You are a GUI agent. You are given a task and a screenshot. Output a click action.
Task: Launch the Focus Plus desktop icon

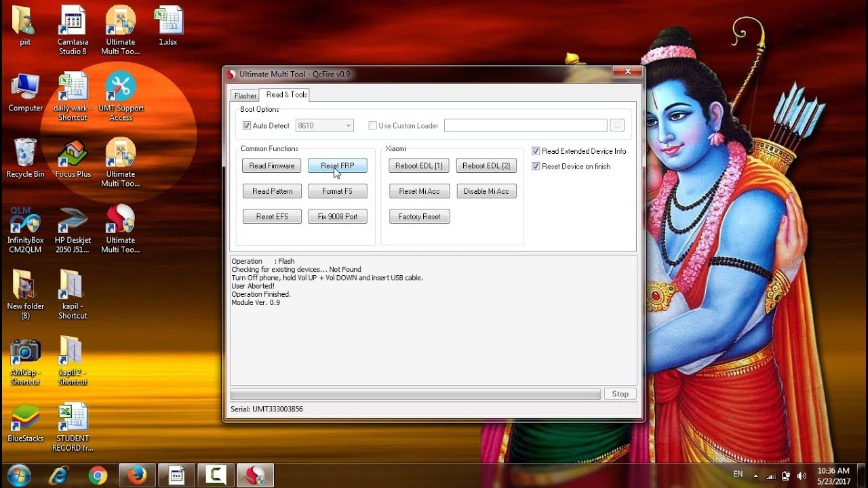click(x=73, y=159)
